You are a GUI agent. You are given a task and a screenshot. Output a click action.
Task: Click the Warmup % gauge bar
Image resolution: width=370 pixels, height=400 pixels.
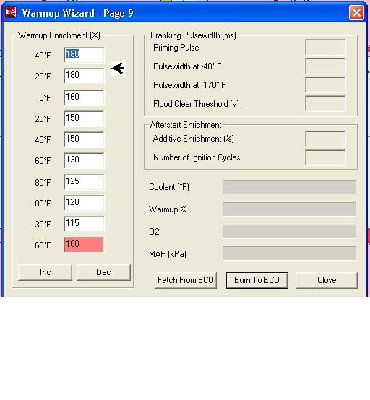coord(289,209)
